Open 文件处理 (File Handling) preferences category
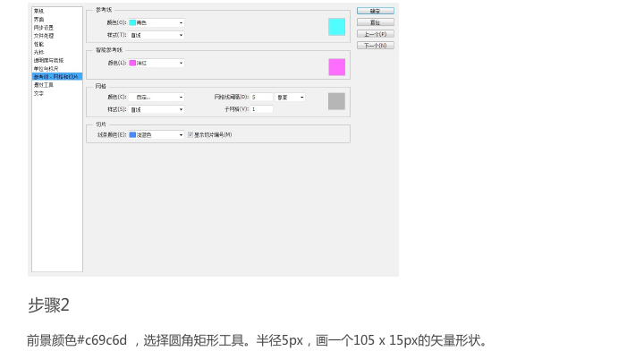Image resolution: width=644 pixels, height=351 pixels. coord(44,36)
